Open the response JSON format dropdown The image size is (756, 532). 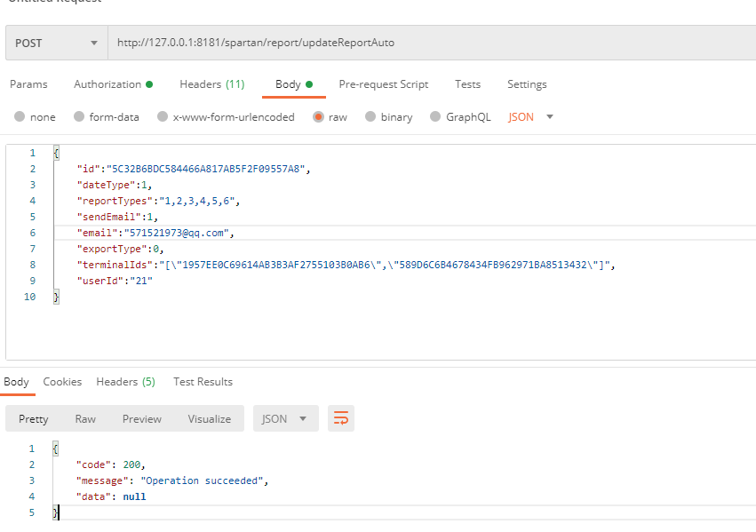tap(284, 418)
